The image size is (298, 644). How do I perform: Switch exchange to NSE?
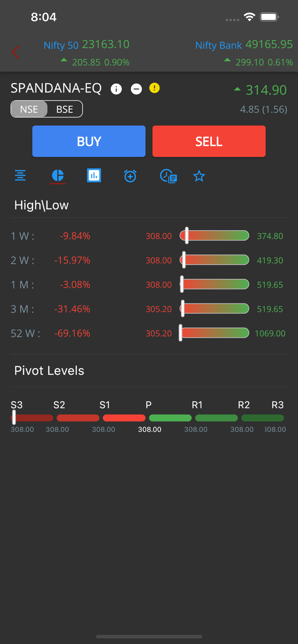click(x=29, y=109)
